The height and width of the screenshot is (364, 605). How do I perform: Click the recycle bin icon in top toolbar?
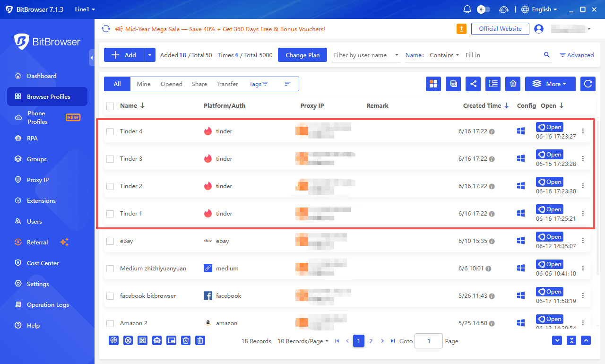(x=513, y=84)
